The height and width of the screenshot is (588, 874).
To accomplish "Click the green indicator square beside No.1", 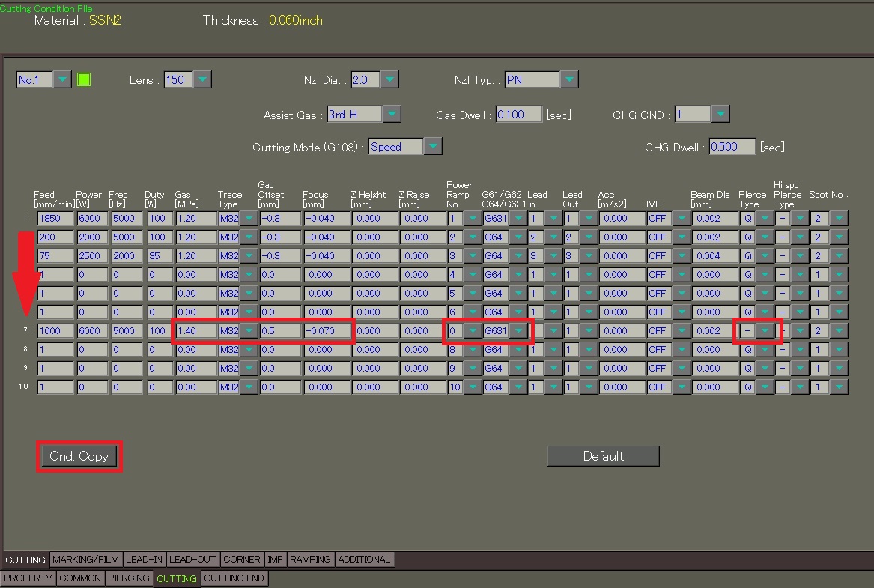I will tap(84, 79).
